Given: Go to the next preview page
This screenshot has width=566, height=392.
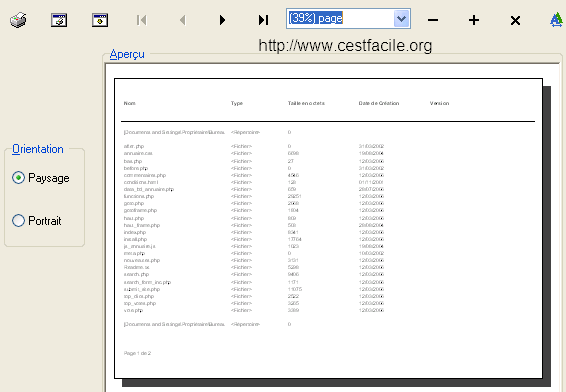Looking at the screenshot, I should [x=222, y=20].
